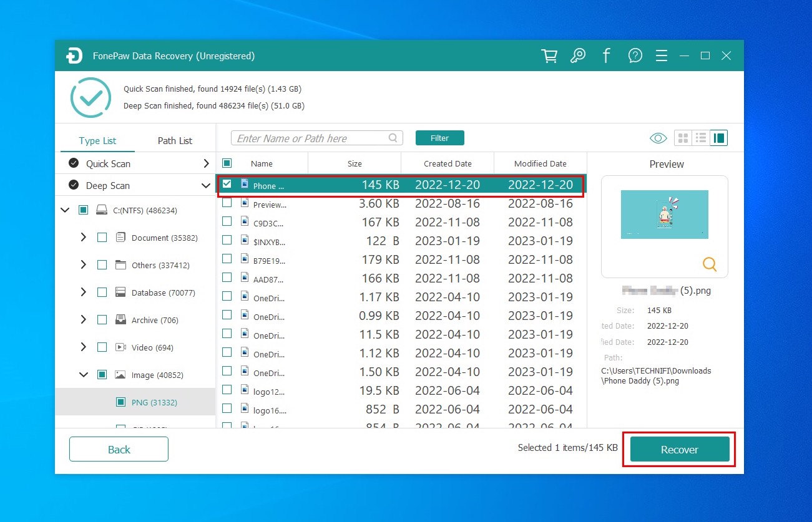812x522 pixels.
Task: Click the search magnifier in name field
Action: click(393, 138)
